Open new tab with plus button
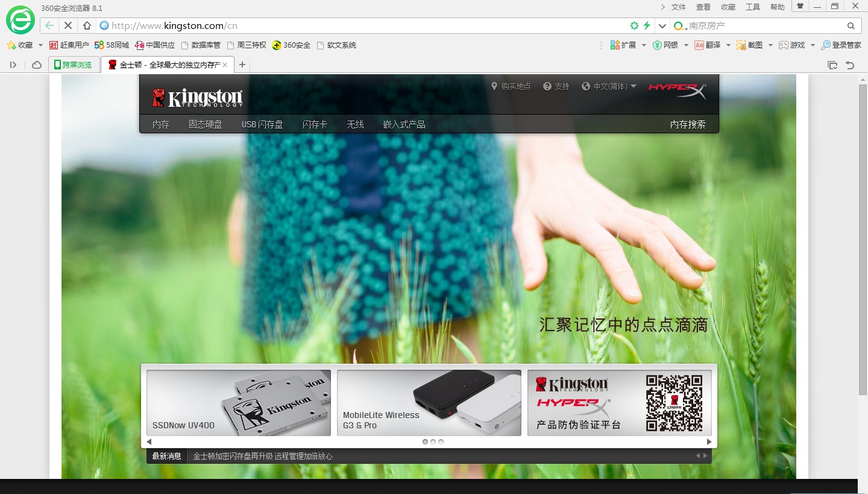This screenshot has width=868, height=494. coord(242,65)
